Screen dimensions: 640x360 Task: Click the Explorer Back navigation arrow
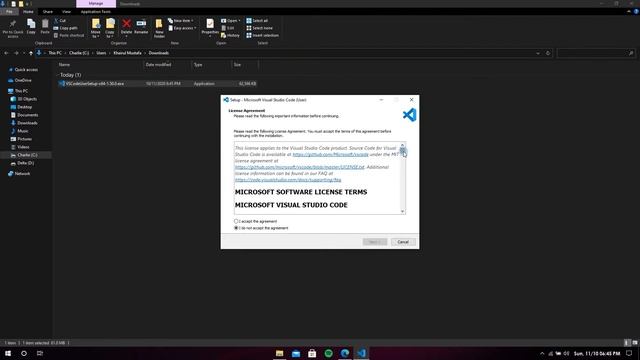point(7,53)
